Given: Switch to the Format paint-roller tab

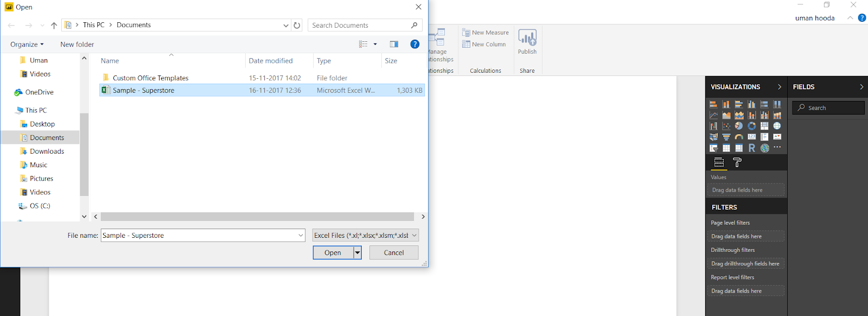Looking at the screenshot, I should tap(737, 162).
